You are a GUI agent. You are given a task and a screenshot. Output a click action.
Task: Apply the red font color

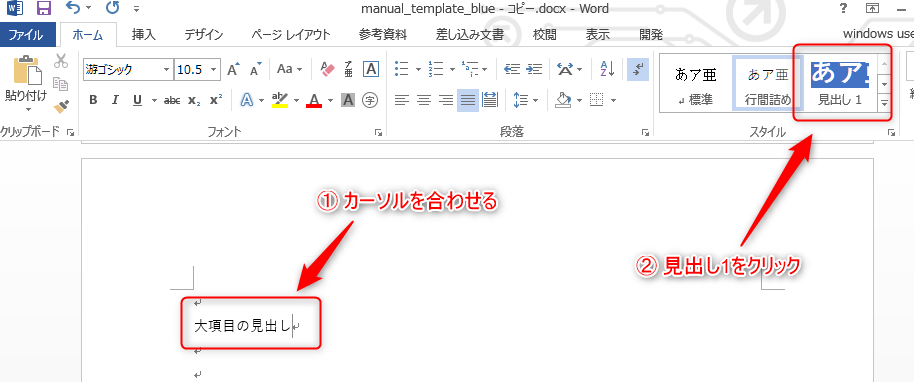click(x=315, y=100)
